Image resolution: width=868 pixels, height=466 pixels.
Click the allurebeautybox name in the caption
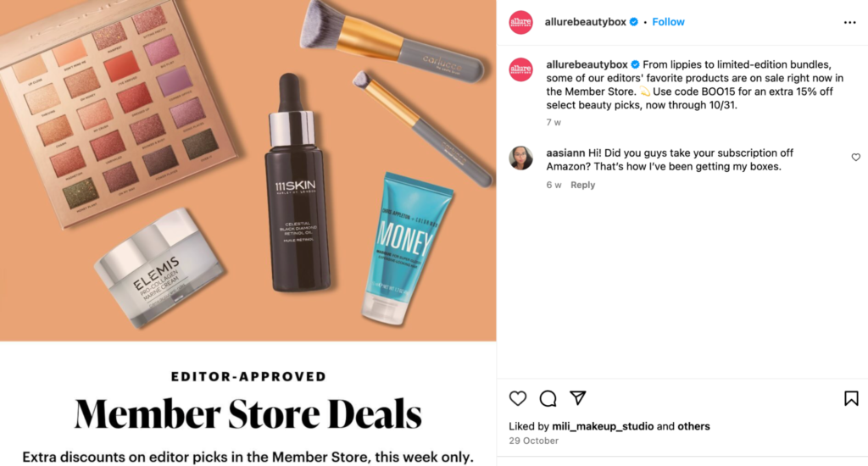tap(587, 64)
